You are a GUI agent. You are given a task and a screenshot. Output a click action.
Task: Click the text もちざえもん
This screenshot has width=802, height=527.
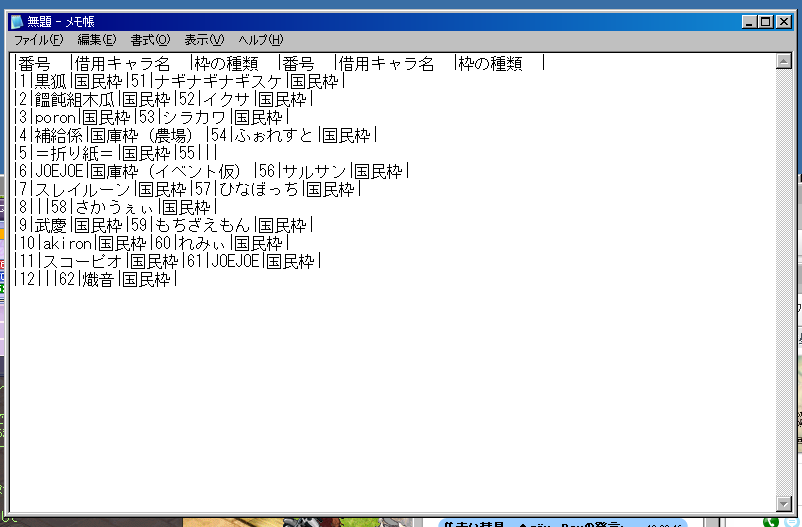click(203, 226)
